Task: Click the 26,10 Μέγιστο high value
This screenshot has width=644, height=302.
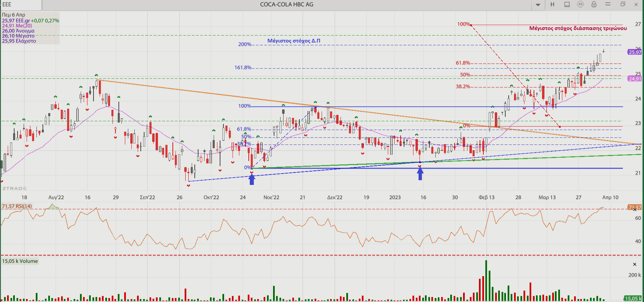Action: (x=18, y=36)
